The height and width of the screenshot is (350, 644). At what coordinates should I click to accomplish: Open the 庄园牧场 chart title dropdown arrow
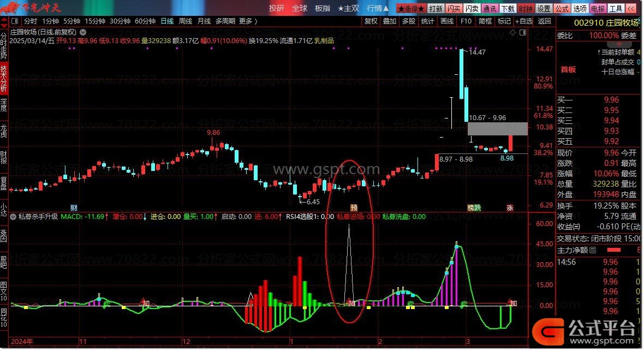[x=83, y=32]
